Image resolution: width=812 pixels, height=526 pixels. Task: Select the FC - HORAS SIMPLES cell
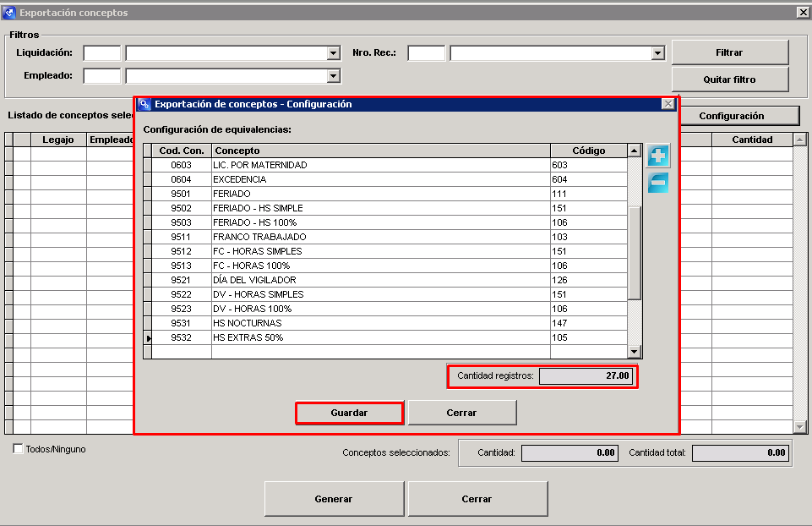pos(380,251)
